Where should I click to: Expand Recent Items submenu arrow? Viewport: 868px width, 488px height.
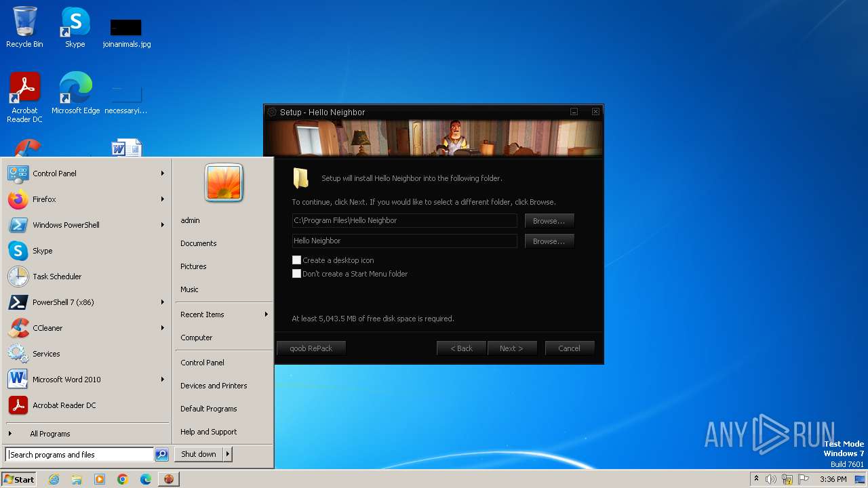[266, 314]
